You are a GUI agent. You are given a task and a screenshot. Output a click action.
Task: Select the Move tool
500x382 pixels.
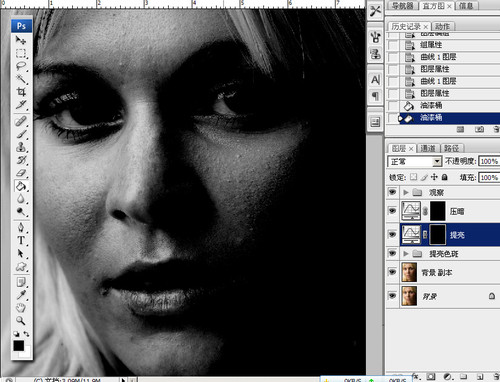coord(21,40)
